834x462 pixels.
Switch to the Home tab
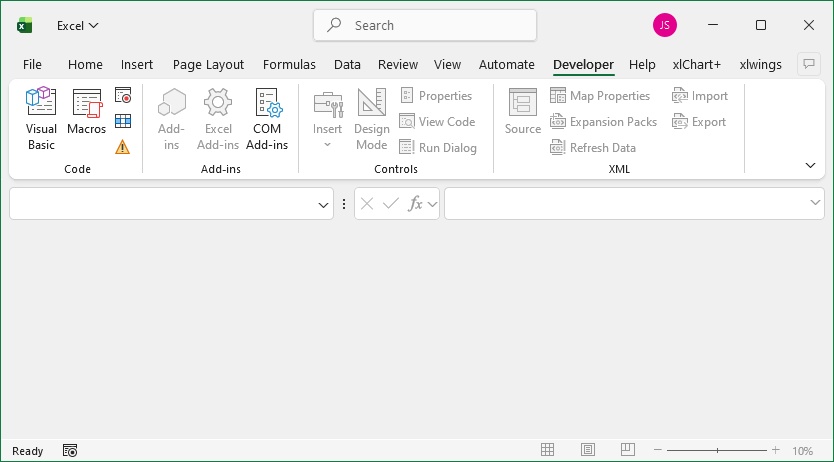(85, 64)
